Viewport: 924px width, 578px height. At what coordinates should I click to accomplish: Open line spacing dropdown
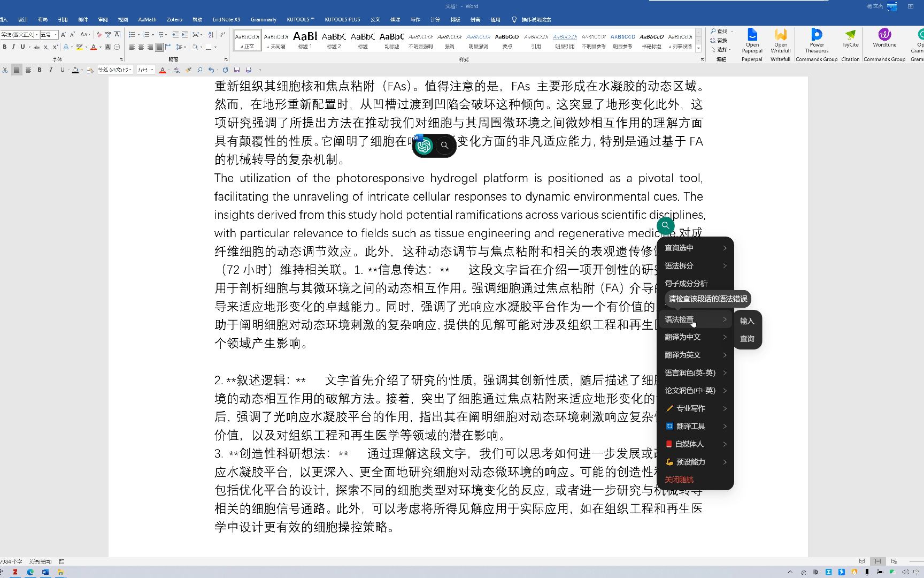tap(181, 47)
